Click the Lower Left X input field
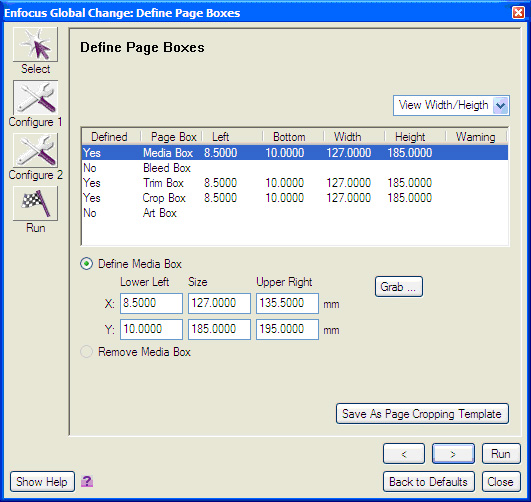This screenshot has width=531, height=502. tap(151, 303)
